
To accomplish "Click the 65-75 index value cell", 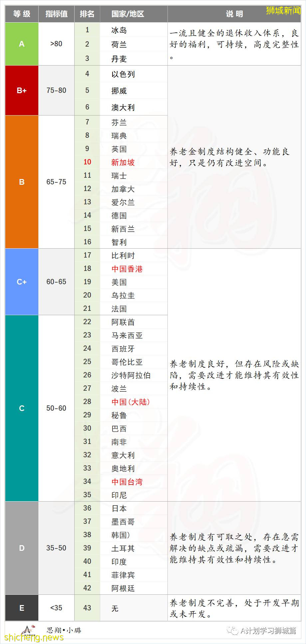I will 56,182.
